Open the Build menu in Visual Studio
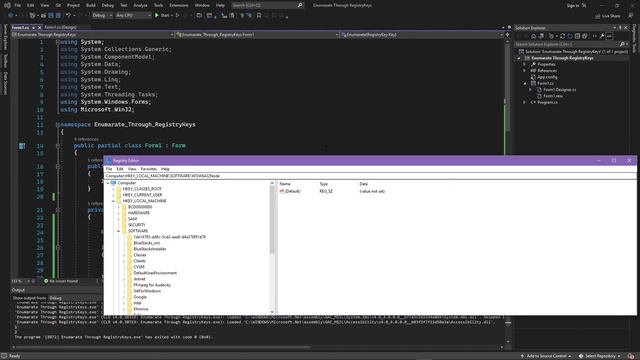Image resolution: width=640 pixels, height=360 pixels. tap(91, 5)
